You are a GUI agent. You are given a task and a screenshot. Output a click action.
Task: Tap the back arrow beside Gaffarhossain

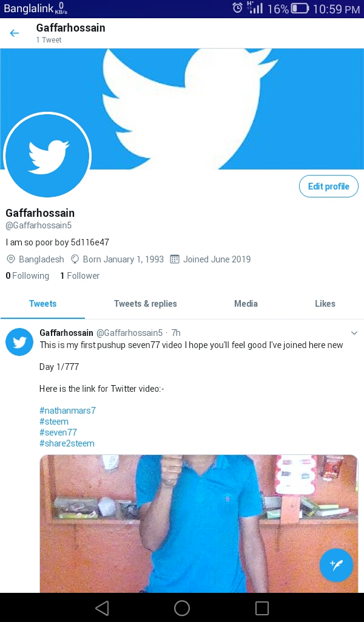point(15,33)
